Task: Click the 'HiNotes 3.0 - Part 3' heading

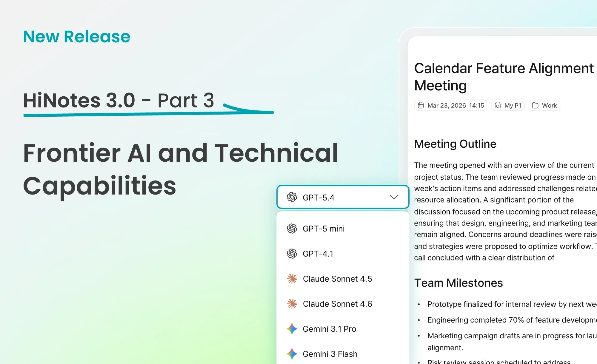Action: point(119,100)
